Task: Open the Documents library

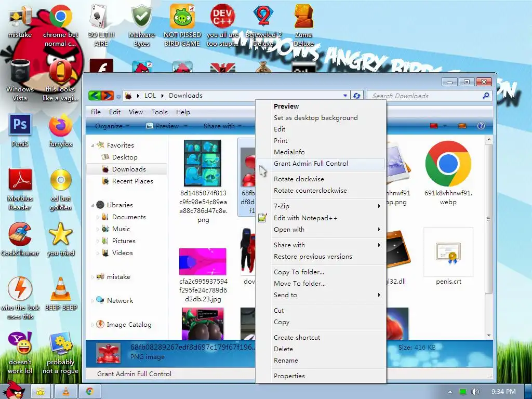Action: click(x=129, y=217)
